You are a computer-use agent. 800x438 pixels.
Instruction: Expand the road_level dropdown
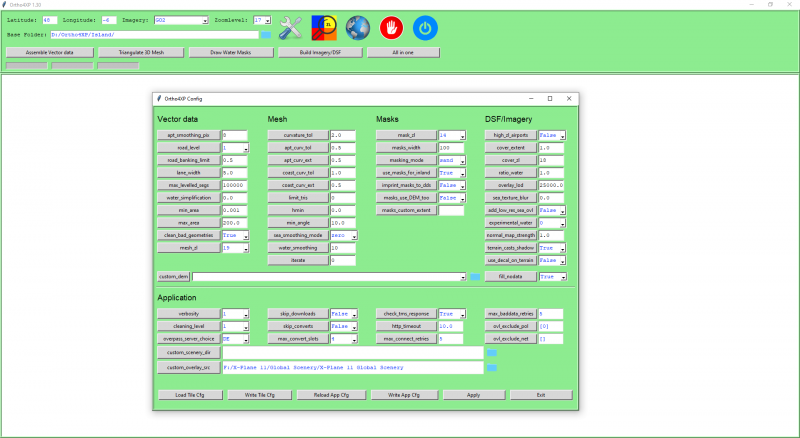click(246, 148)
